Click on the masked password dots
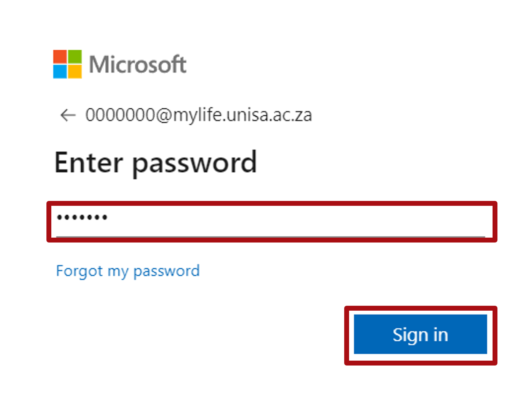The height and width of the screenshot is (405, 532). pos(82,218)
